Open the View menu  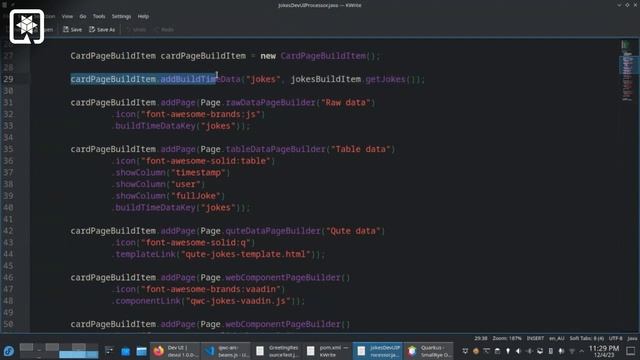point(67,16)
